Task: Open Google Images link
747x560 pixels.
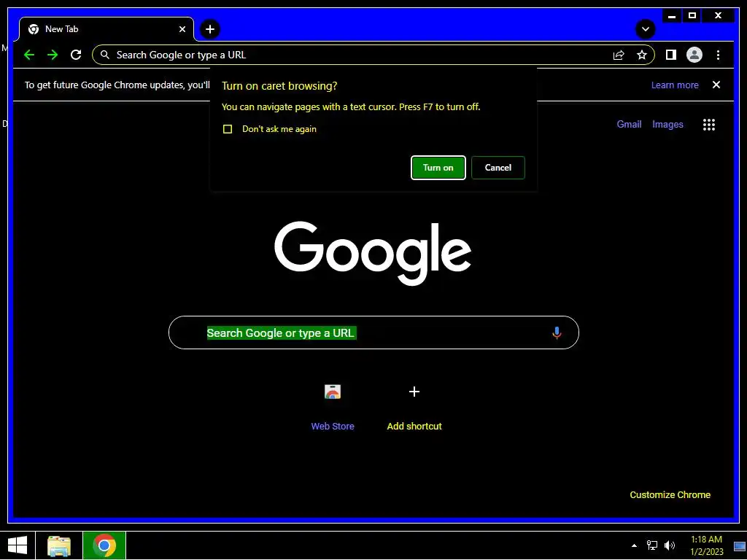Action: 667,124
